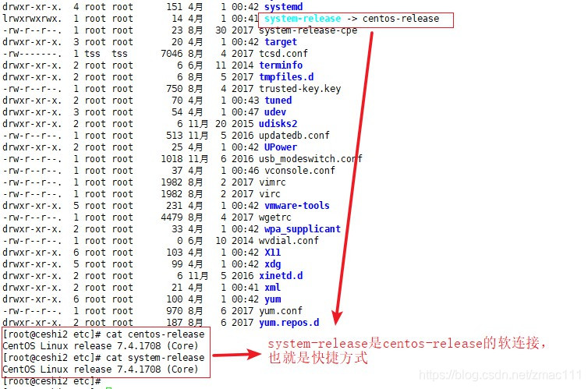Click the lrwxrwxrwx permissions string

(x=32, y=19)
